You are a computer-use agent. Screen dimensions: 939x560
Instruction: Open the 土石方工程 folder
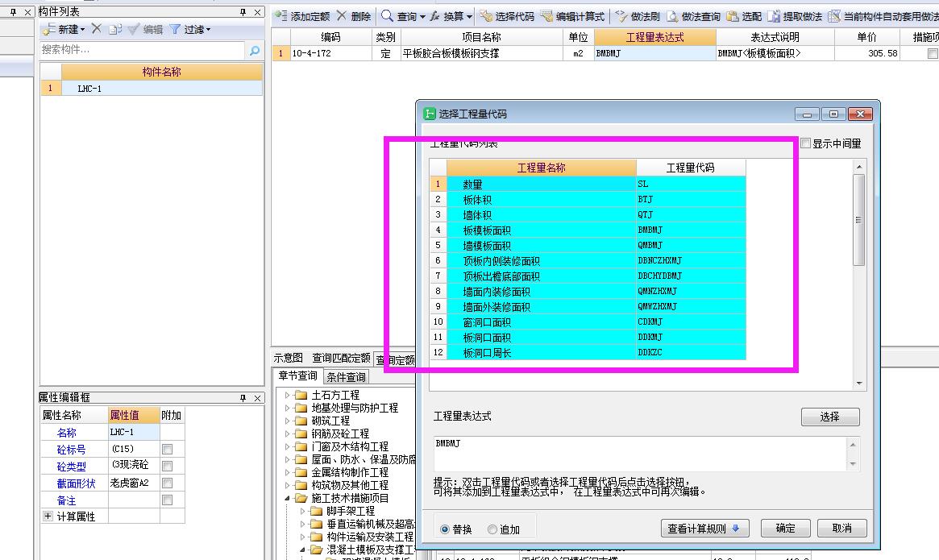(x=301, y=395)
